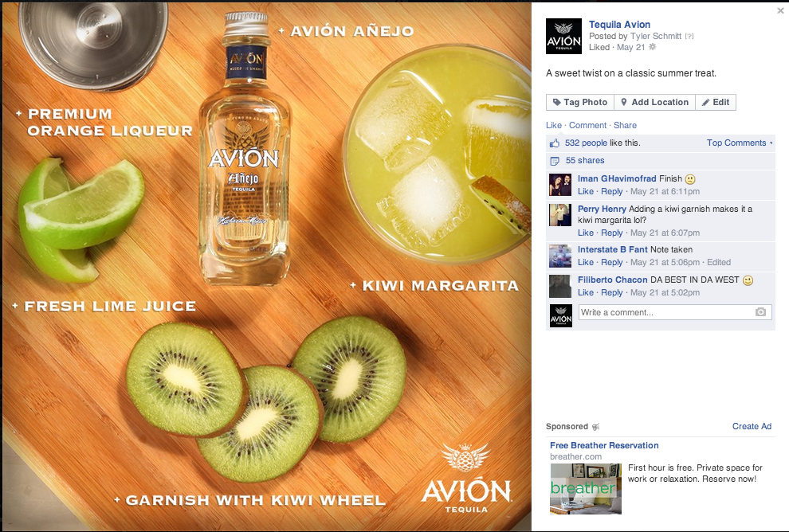Viewport: 789px width, 532px height.
Task: Click the Tag Photo button
Action: click(579, 102)
